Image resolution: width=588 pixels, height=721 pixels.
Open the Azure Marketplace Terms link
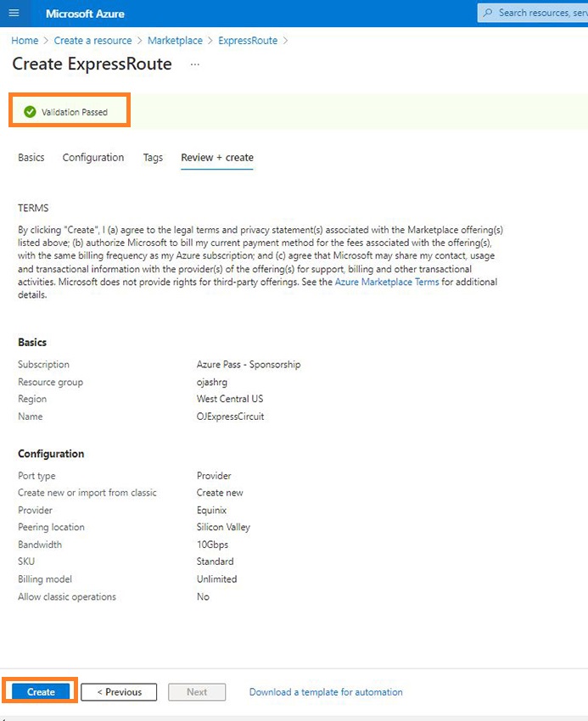pos(387,282)
